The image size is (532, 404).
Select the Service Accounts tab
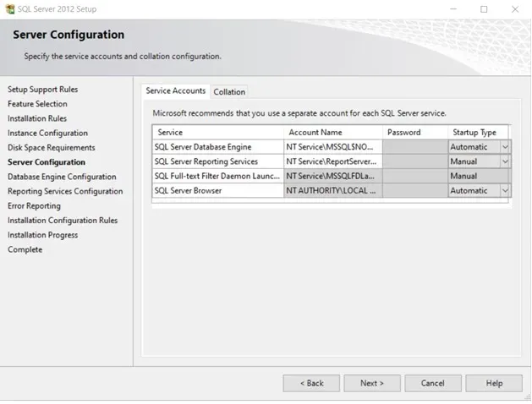(175, 90)
